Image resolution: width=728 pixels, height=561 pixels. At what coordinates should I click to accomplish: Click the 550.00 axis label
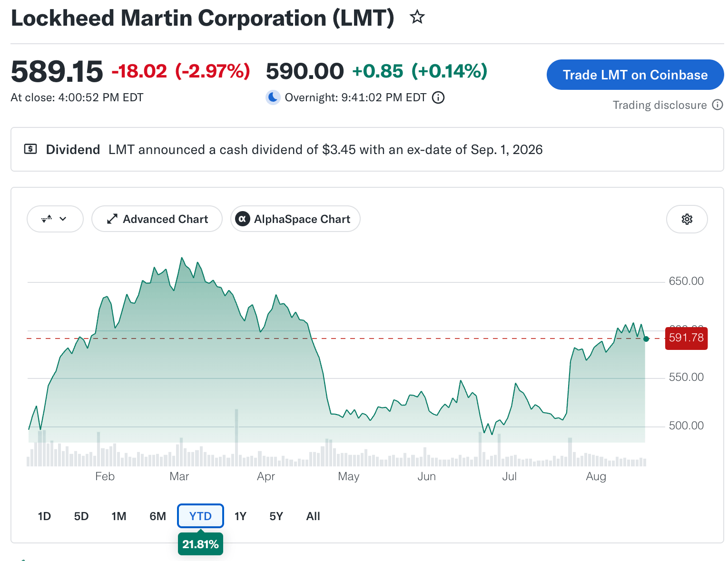click(686, 377)
